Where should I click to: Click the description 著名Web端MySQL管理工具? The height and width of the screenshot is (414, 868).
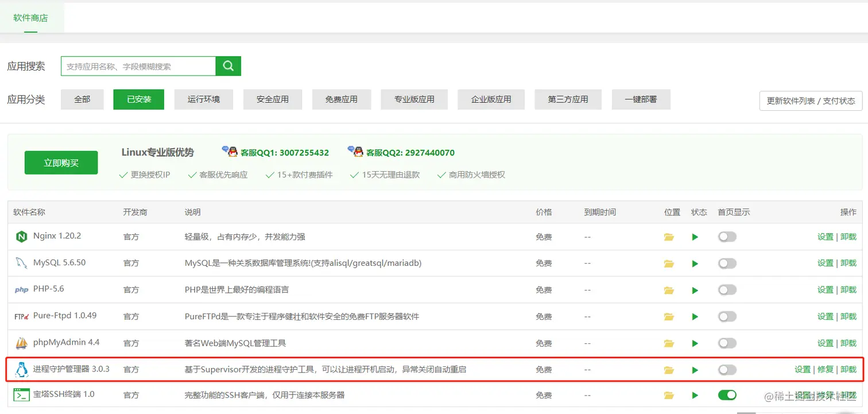(235, 343)
